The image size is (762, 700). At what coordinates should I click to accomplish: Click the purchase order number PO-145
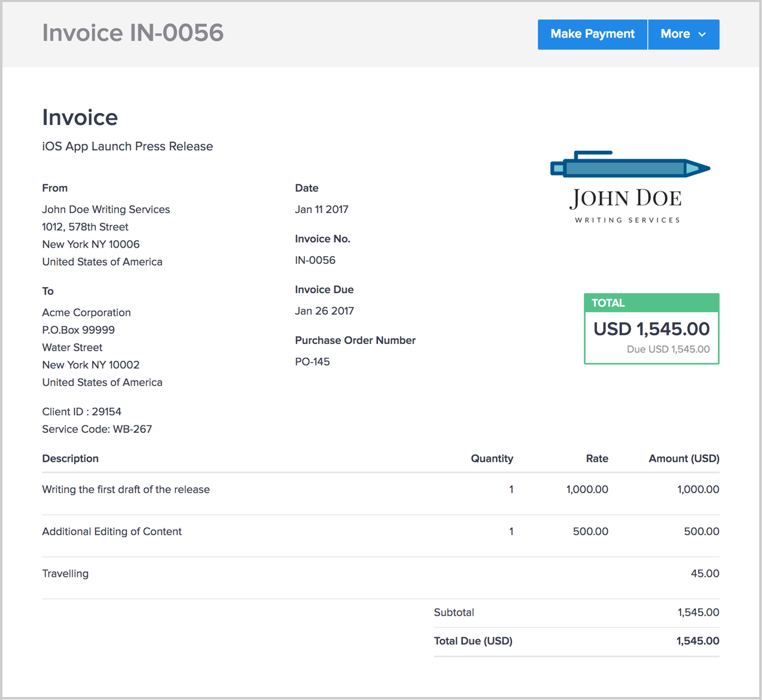(x=312, y=362)
